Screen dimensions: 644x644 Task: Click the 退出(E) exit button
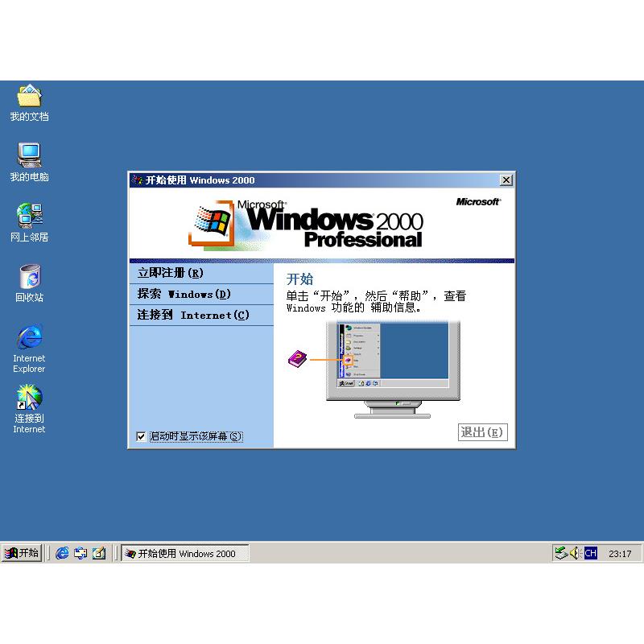pyautogui.click(x=482, y=432)
